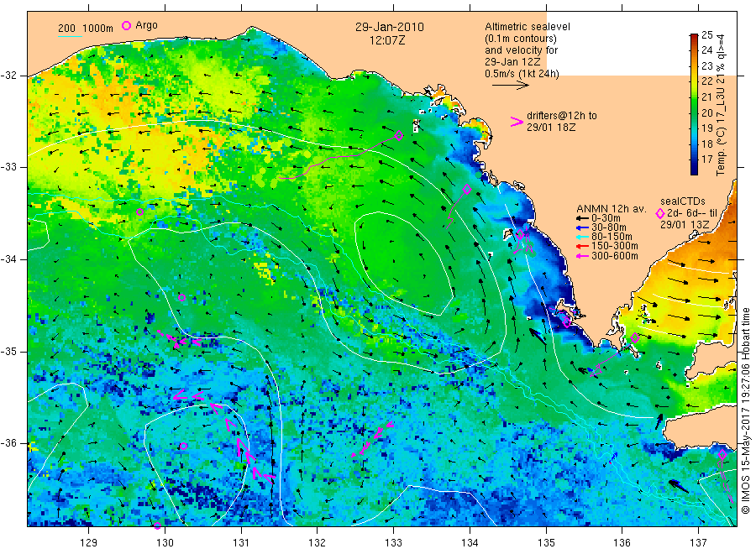
Task: Click the green 21° colorbar segment
Action: (x=695, y=97)
